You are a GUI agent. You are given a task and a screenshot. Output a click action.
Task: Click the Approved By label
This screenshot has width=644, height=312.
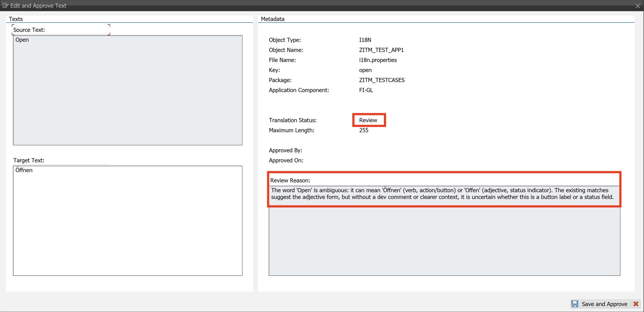coord(285,150)
